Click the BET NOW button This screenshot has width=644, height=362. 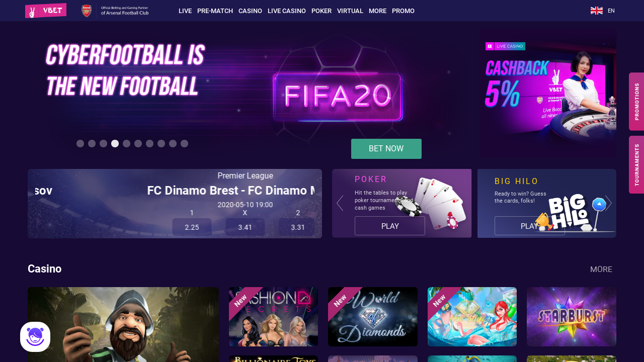point(386,149)
